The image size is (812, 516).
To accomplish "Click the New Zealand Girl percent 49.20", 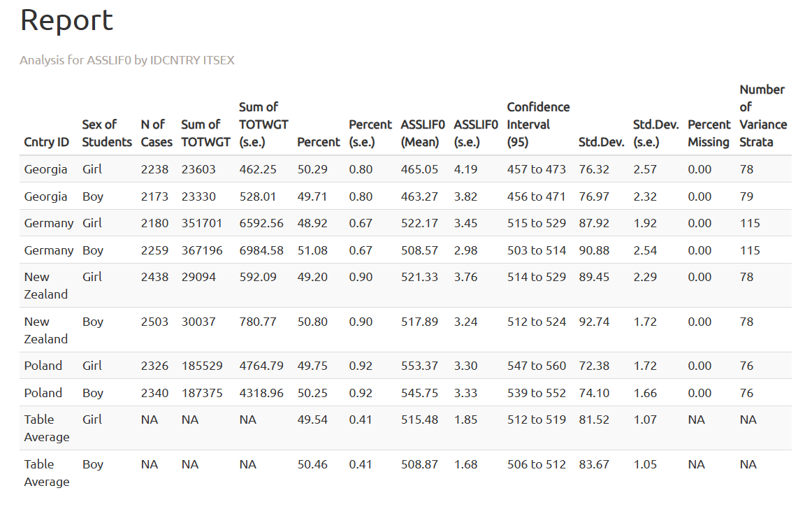I will [312, 277].
